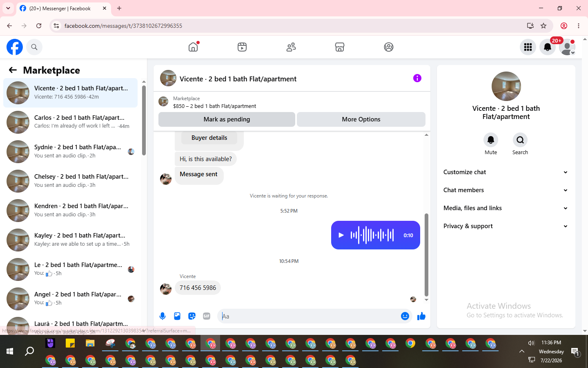Image resolution: width=588 pixels, height=368 pixels.
Task: Open Facebook home via logo
Action: pos(15,47)
